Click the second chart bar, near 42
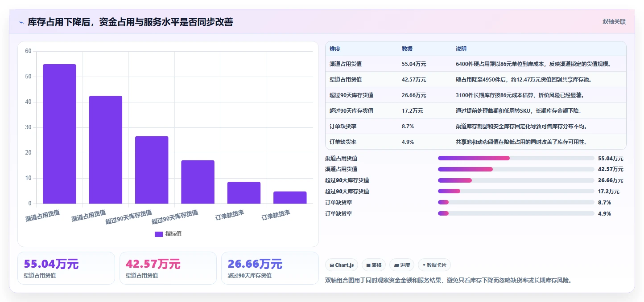Screen dimensions: 644x302 (106, 150)
